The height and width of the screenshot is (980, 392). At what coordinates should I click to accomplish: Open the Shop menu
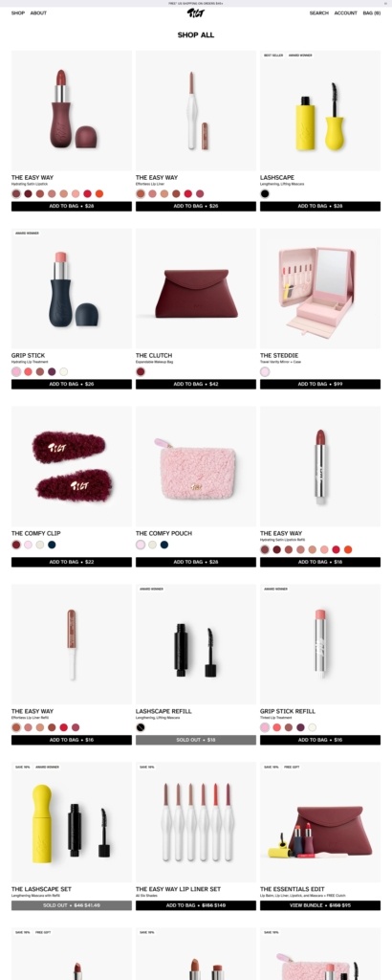(17, 13)
